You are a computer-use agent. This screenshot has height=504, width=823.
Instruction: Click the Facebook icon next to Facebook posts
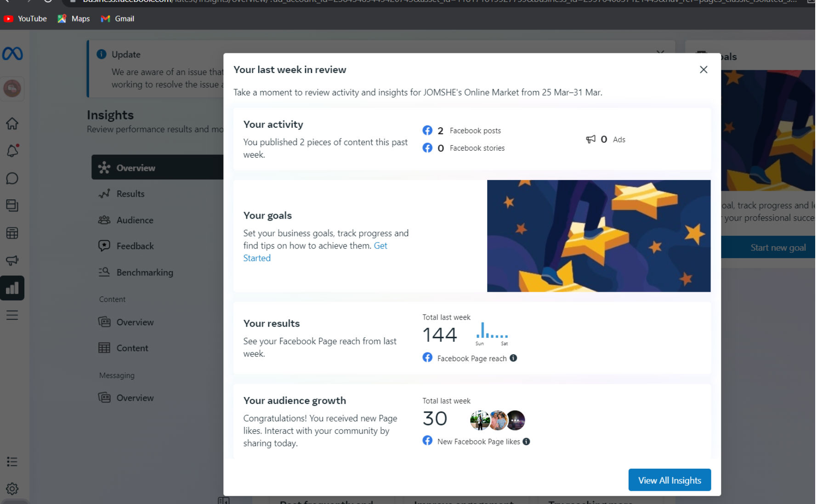point(427,130)
